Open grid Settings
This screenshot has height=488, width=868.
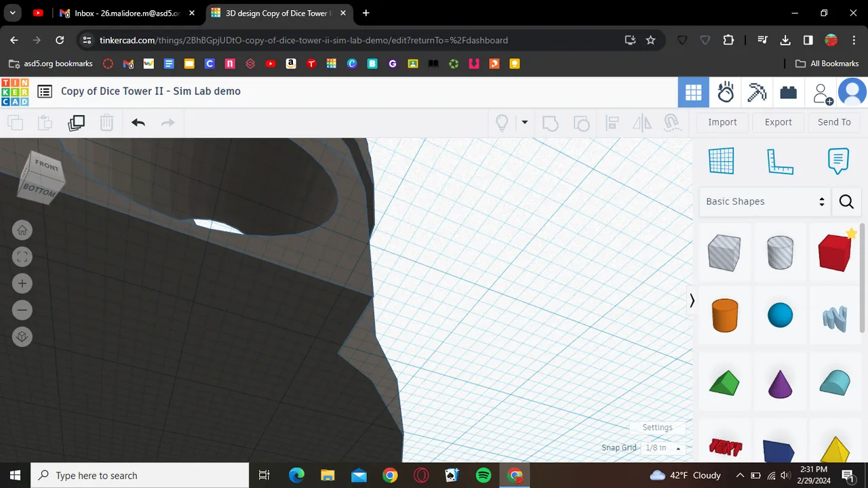[x=657, y=428]
